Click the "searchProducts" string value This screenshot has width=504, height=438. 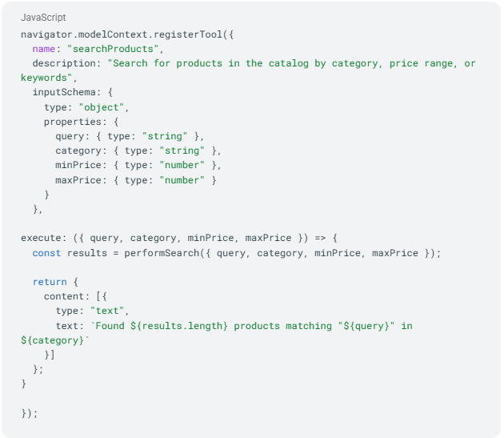click(113, 49)
